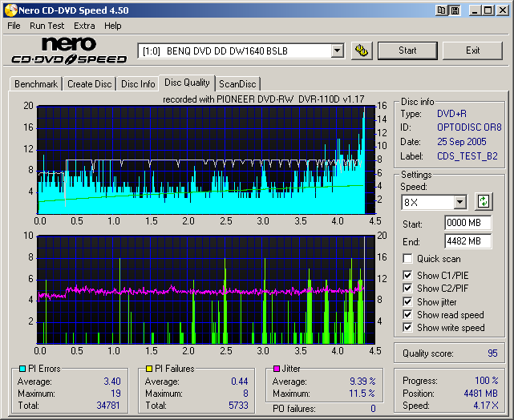Enable the Quick scan checkbox
The image size is (514, 420).
click(408, 259)
